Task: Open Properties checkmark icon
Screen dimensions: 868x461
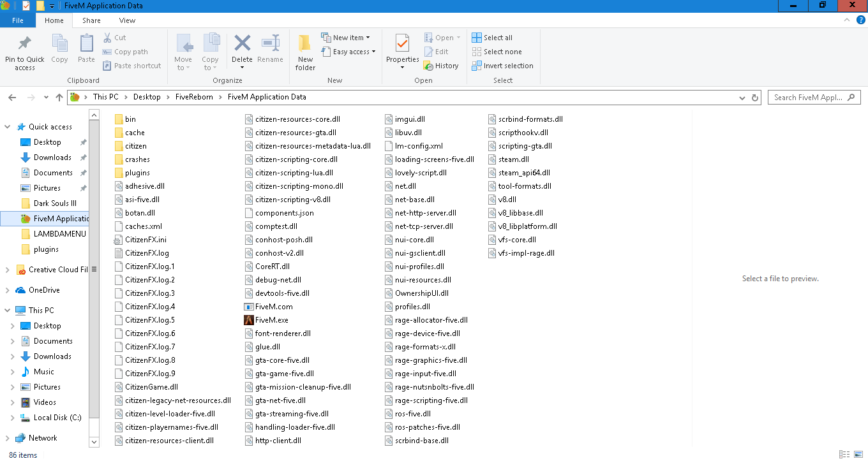Action: pos(402,43)
